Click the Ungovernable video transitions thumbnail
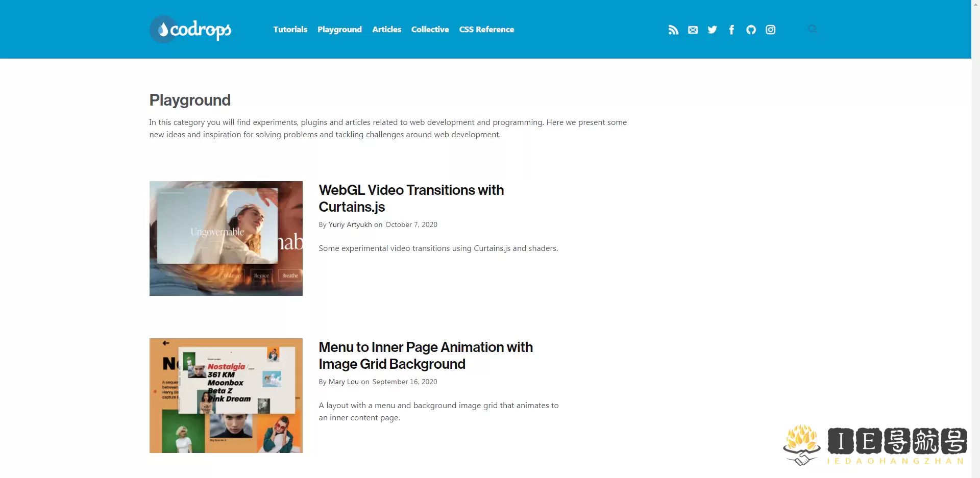The height and width of the screenshot is (478, 980). 226,238
